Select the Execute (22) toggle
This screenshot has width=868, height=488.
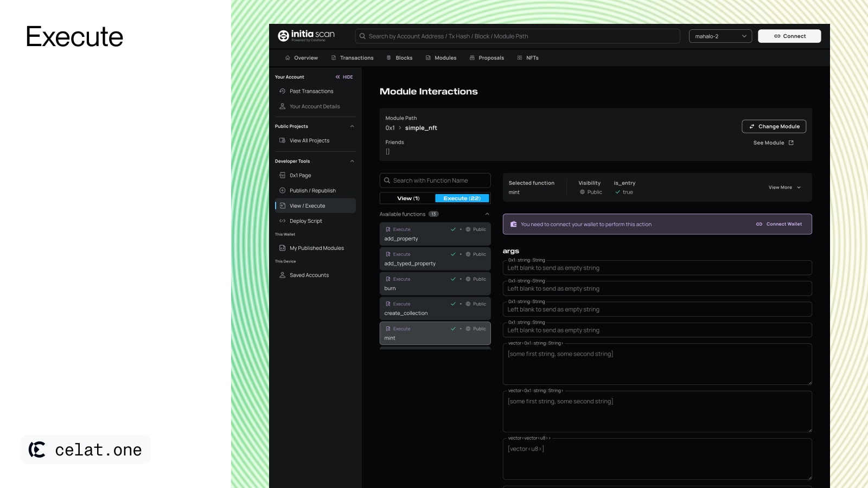point(462,198)
